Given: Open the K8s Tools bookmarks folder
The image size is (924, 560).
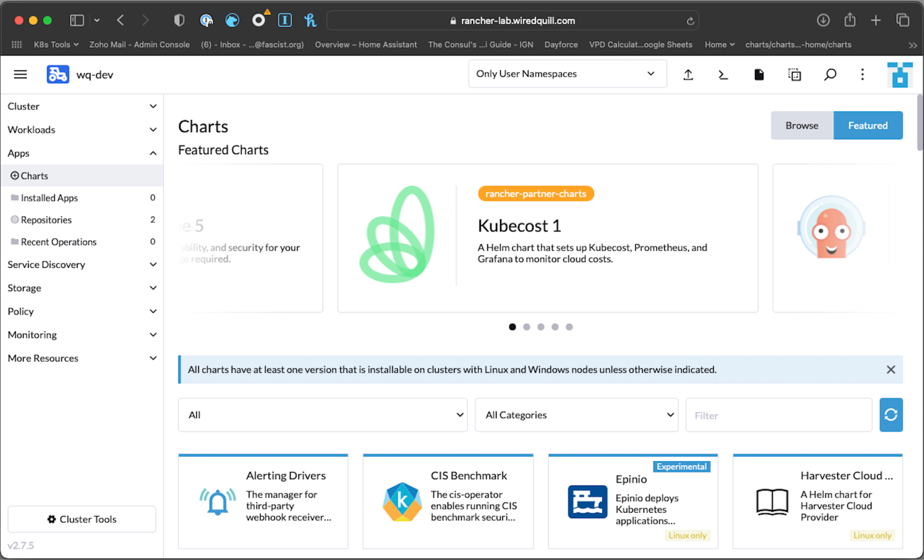Looking at the screenshot, I should [x=56, y=44].
